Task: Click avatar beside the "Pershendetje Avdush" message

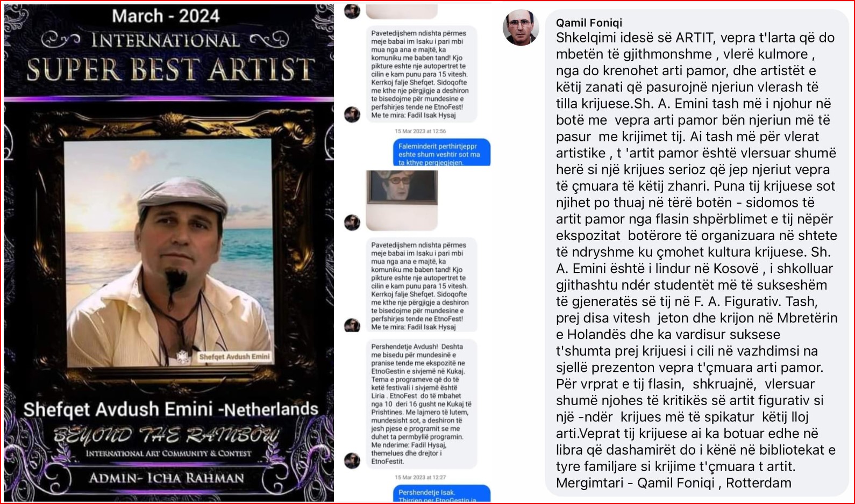Action: pyautogui.click(x=352, y=460)
